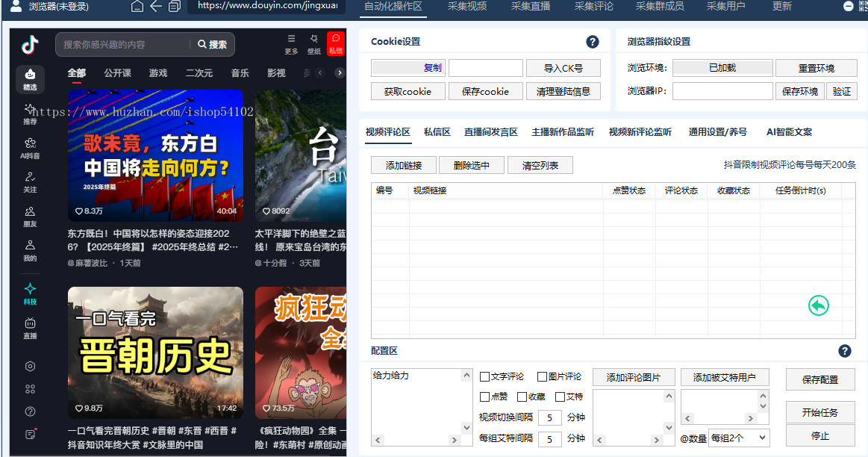This screenshot has width=868, height=457.
Task: Open the 壁纸 pin icon
Action: click(x=314, y=44)
